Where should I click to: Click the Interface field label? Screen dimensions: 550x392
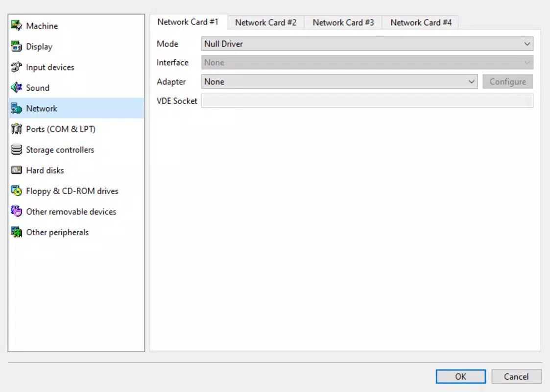172,62
